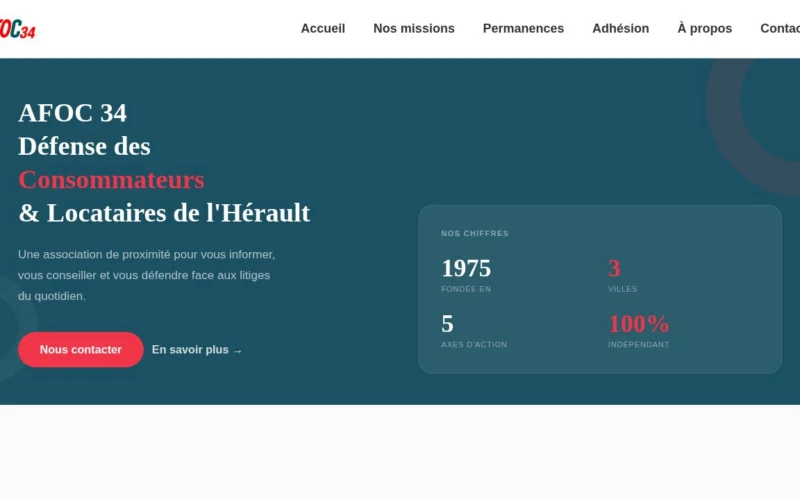
Task: Click the 1975 figure
Action: pyautogui.click(x=466, y=268)
